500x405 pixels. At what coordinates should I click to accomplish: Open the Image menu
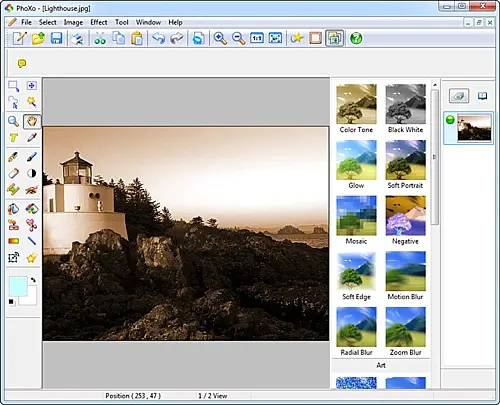point(73,22)
